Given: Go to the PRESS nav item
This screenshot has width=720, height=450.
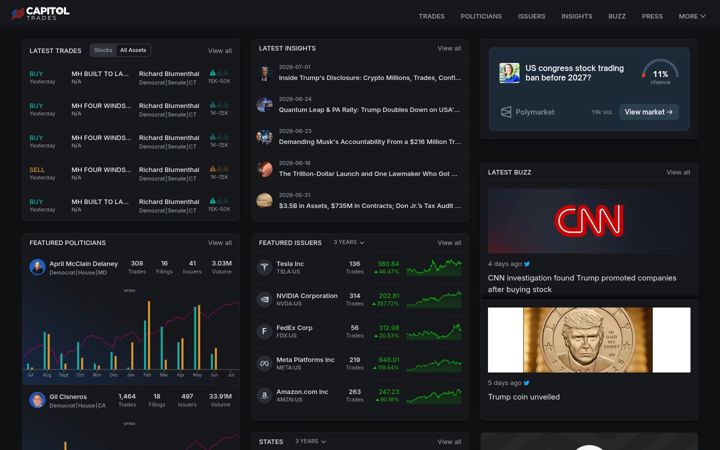Looking at the screenshot, I should (652, 16).
